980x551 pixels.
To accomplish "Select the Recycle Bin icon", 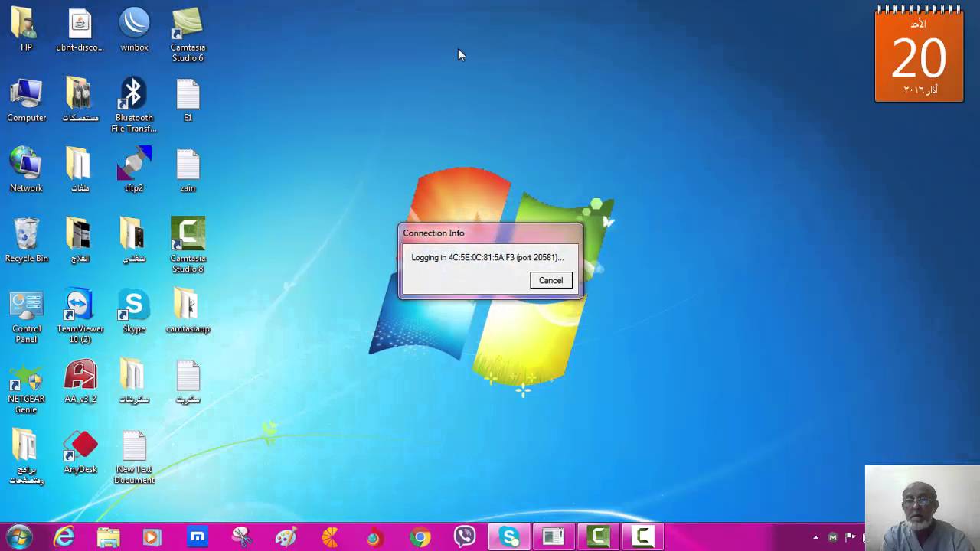I will 26,240.
